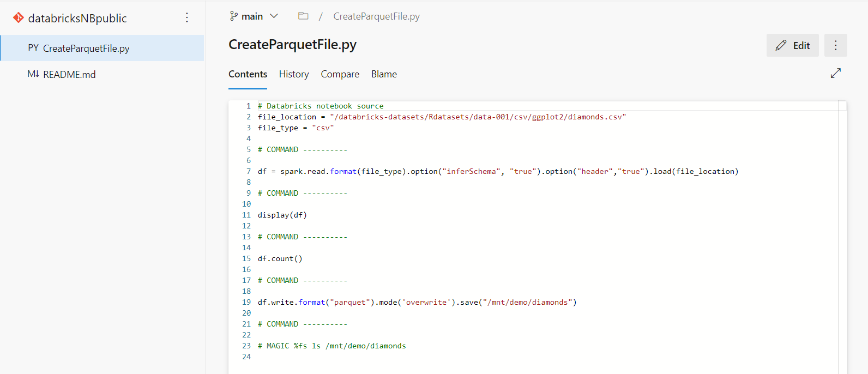Viewport: 868px width, 374px height.
Task: Switch to the Compare tab
Action: [340, 74]
